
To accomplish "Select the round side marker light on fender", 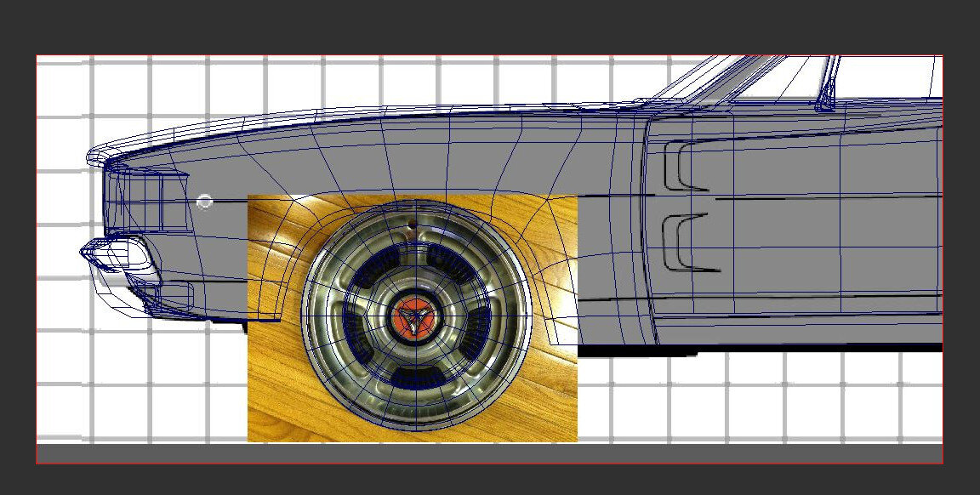I will 204,202.
